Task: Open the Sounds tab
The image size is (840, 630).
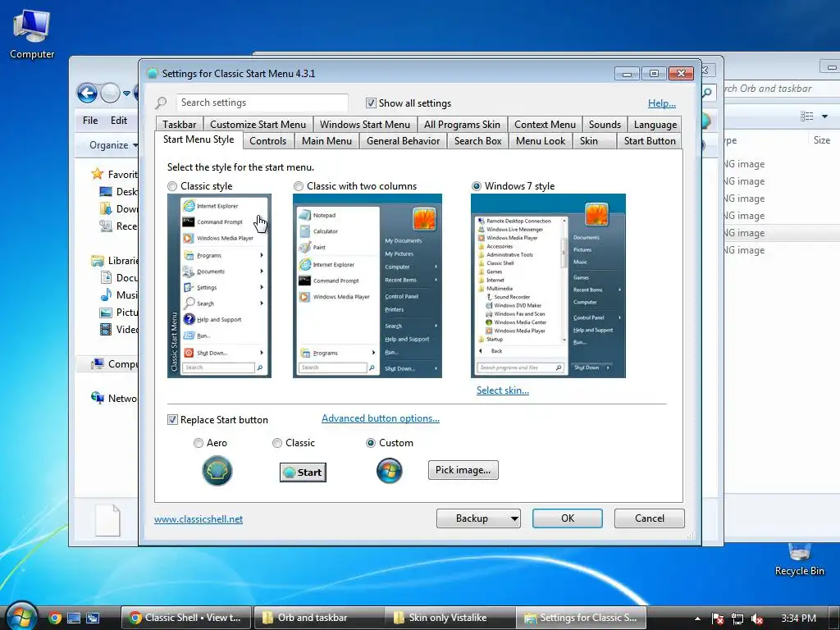Action: point(605,125)
